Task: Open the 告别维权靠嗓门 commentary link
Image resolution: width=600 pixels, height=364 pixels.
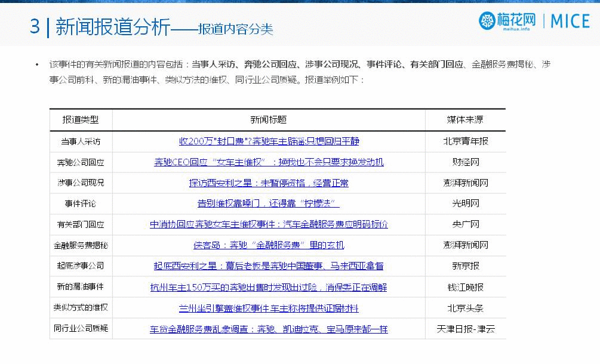Action: click(x=269, y=203)
